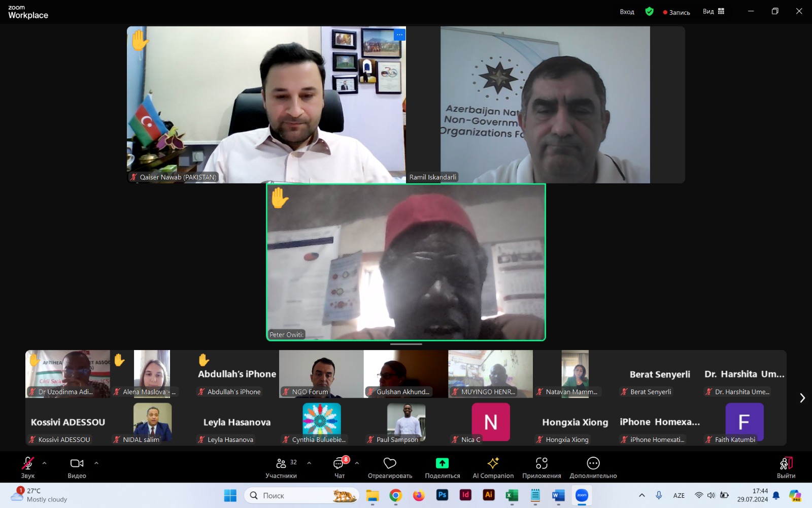Viewport: 812px width, 508px height.
Task: Expand video settings arrow beside camera
Action: [x=96, y=463]
